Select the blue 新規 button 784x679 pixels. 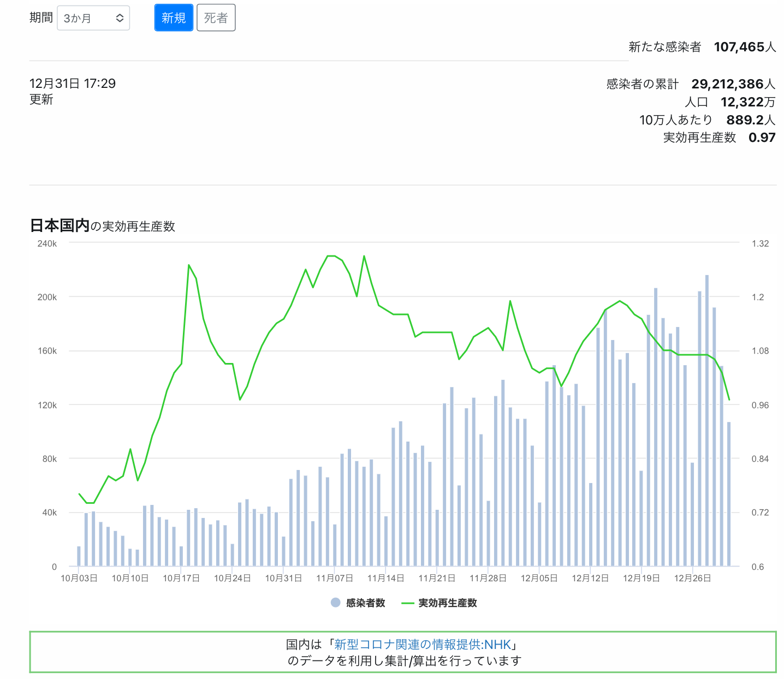coord(174,18)
